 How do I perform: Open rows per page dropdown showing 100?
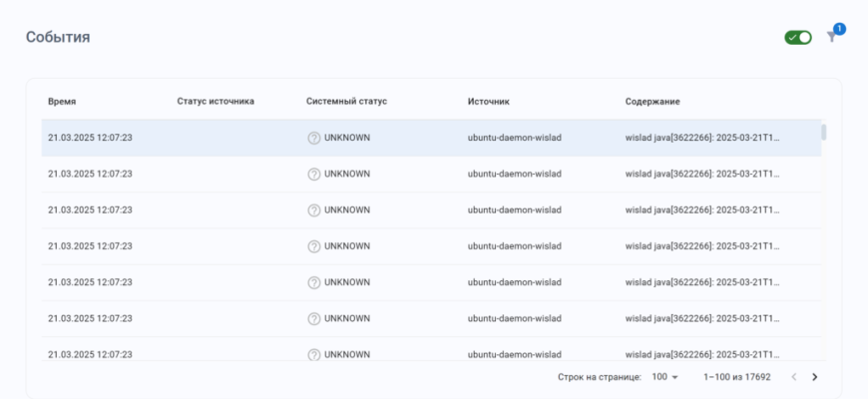pos(664,377)
